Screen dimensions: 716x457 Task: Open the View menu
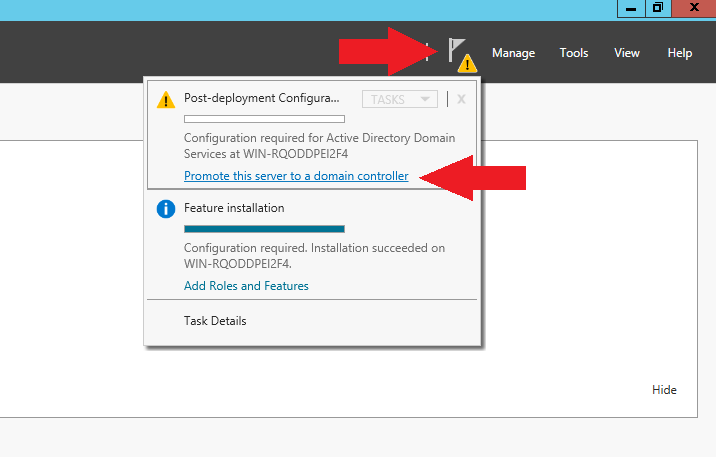tap(627, 53)
